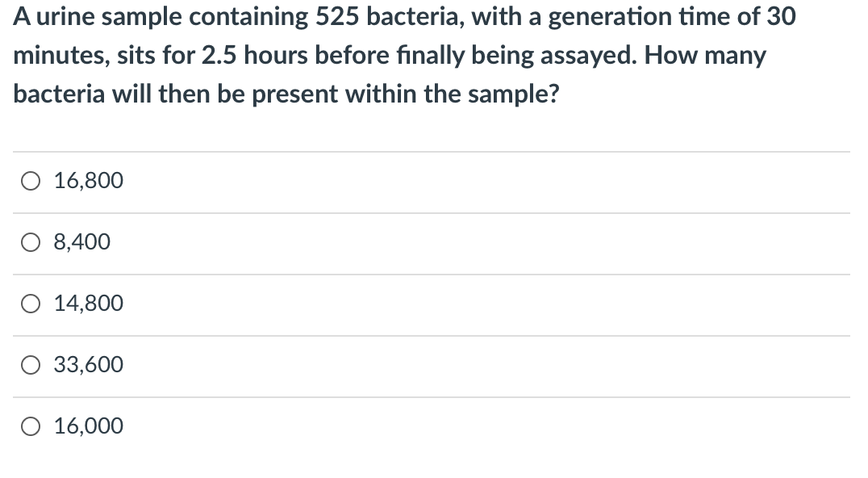
Task: Click the 16,800 answer label text
Action: (x=89, y=181)
